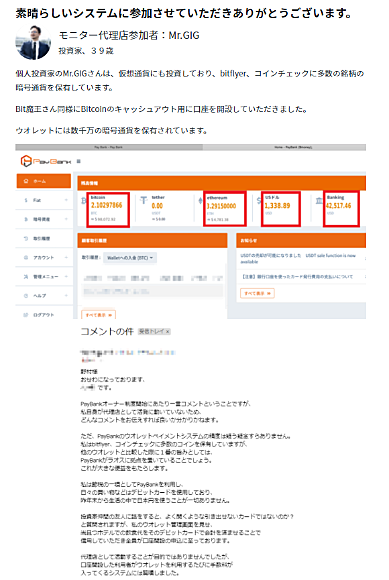Expand the ヘルプ submenu plus sign
This screenshot has width=389, height=580.
66,296
